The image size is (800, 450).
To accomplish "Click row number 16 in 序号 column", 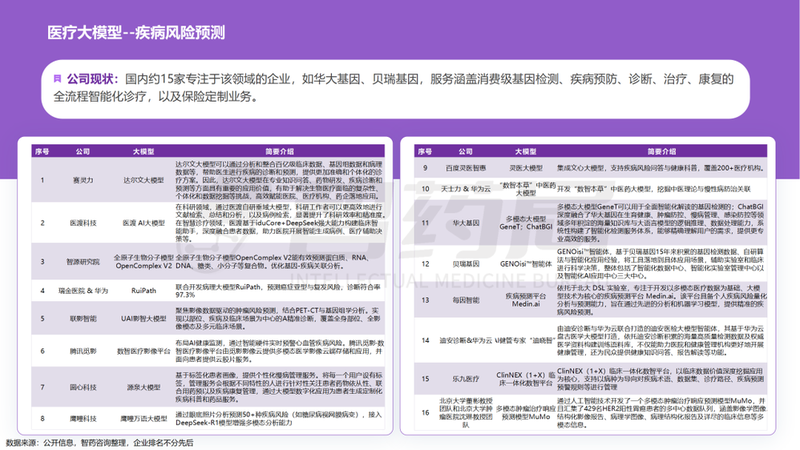I will pyautogui.click(x=425, y=413).
